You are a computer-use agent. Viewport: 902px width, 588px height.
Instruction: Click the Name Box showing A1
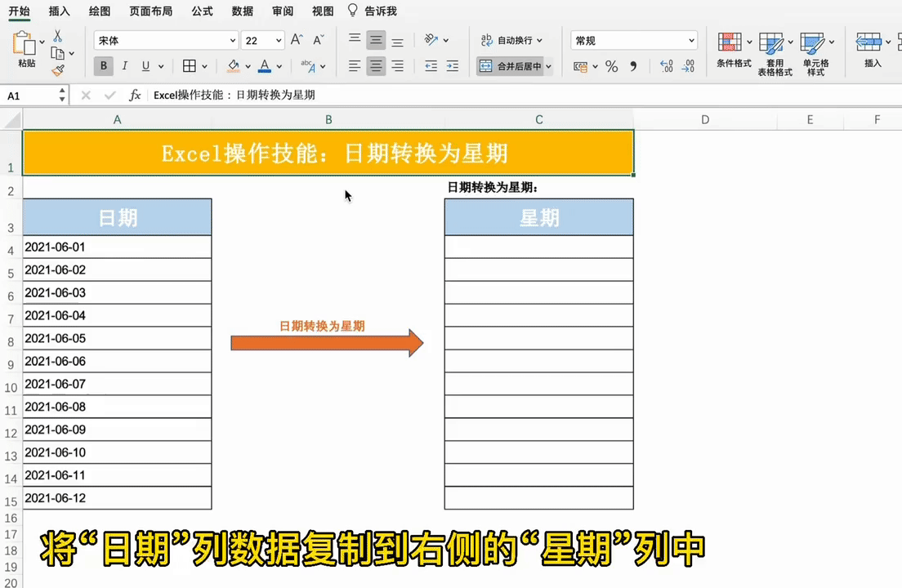tap(30, 96)
